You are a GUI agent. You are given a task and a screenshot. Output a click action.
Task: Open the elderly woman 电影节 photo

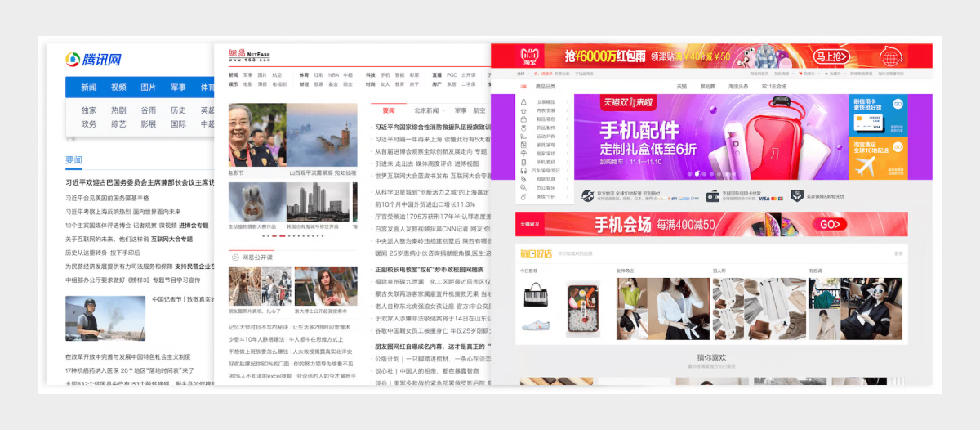(x=257, y=137)
